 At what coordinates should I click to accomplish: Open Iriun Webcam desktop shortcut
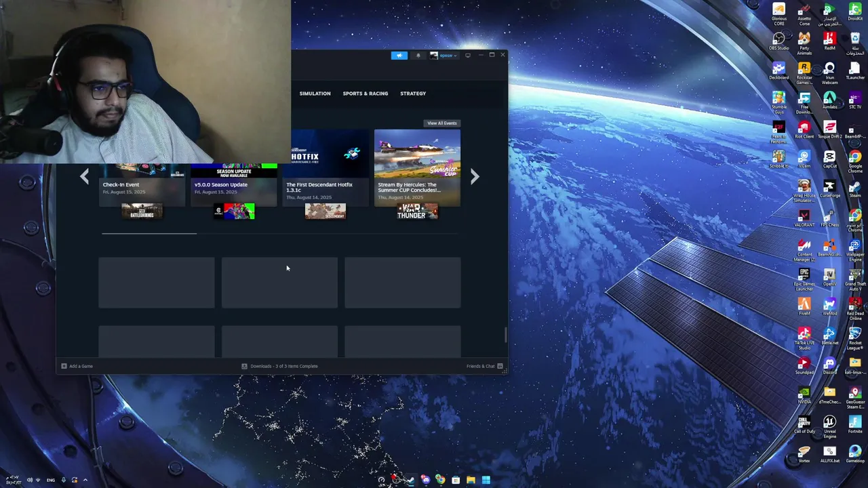point(829,73)
